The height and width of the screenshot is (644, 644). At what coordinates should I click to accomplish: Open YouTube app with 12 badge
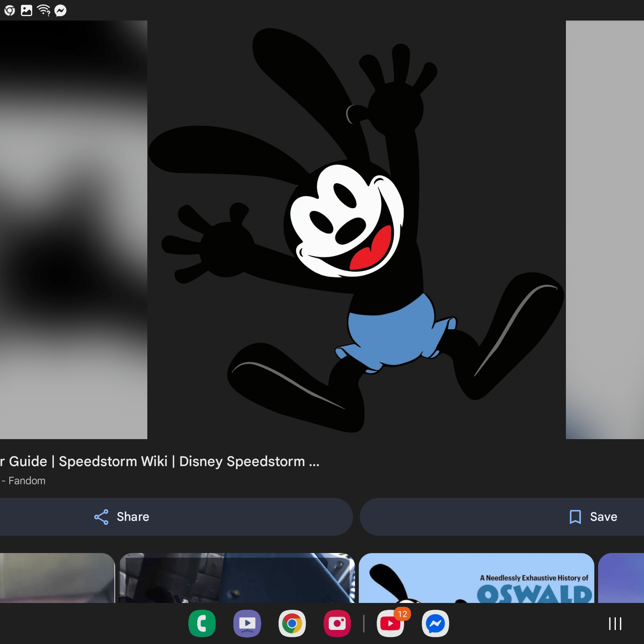click(390, 623)
